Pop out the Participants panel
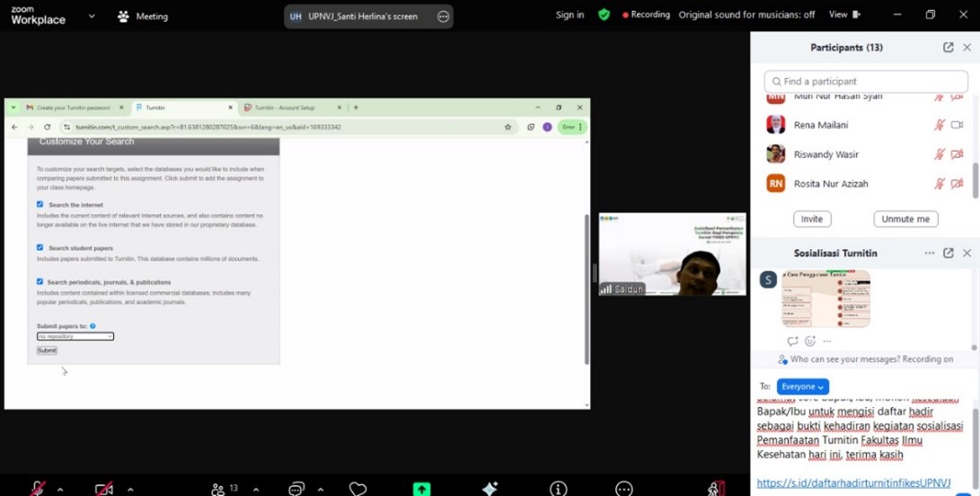Image resolution: width=980 pixels, height=496 pixels. tap(949, 48)
